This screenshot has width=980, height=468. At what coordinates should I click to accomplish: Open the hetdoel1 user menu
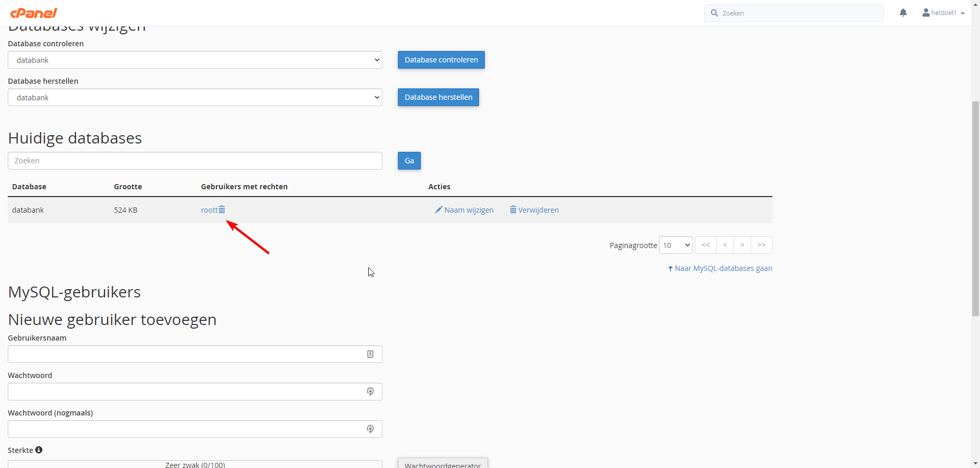tap(943, 13)
